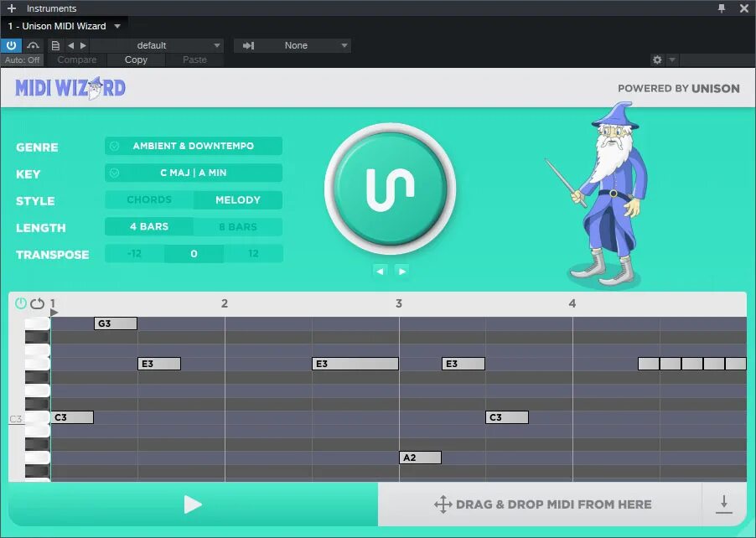Toggle the loop playback icon
Image resolution: width=756 pixels, height=538 pixels.
(x=37, y=303)
